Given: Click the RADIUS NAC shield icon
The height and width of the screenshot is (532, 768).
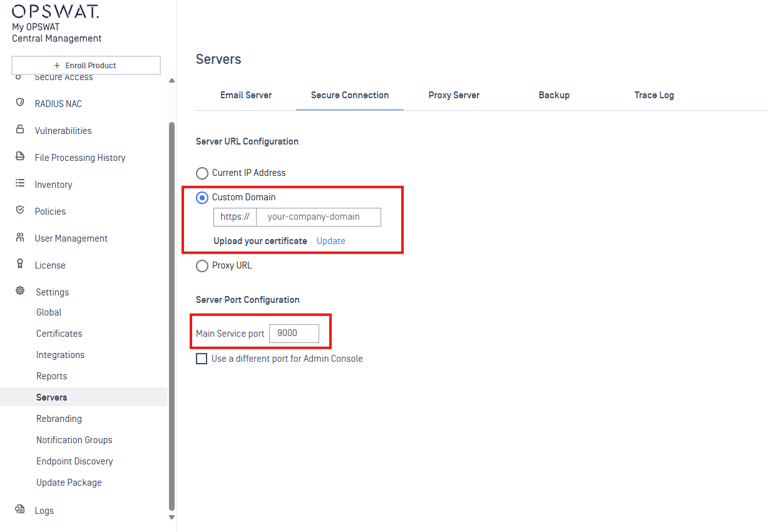Looking at the screenshot, I should (x=20, y=103).
